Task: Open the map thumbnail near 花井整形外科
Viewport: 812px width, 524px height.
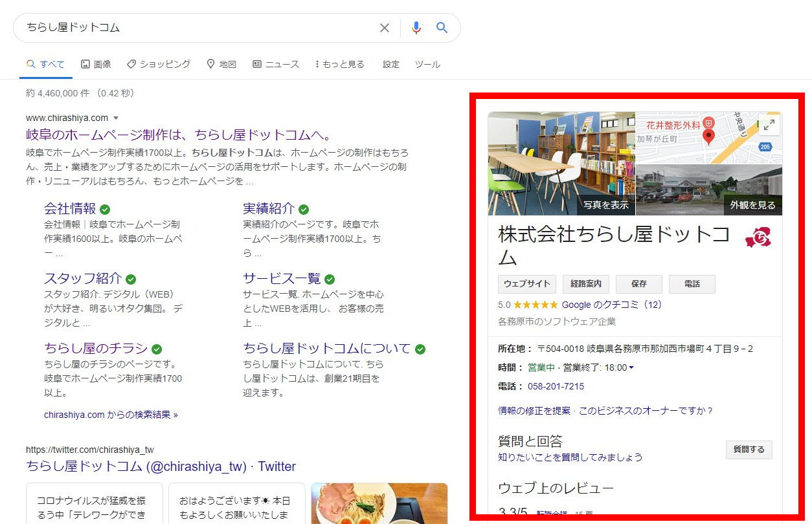Action: (x=709, y=138)
